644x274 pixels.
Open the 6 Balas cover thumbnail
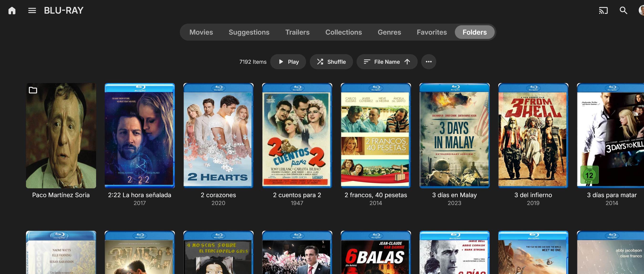(375, 253)
